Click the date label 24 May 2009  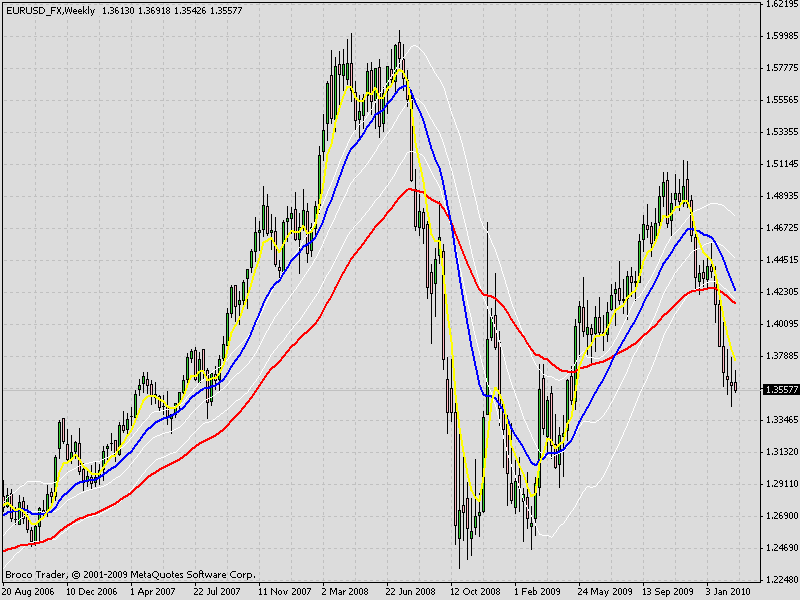tap(605, 592)
